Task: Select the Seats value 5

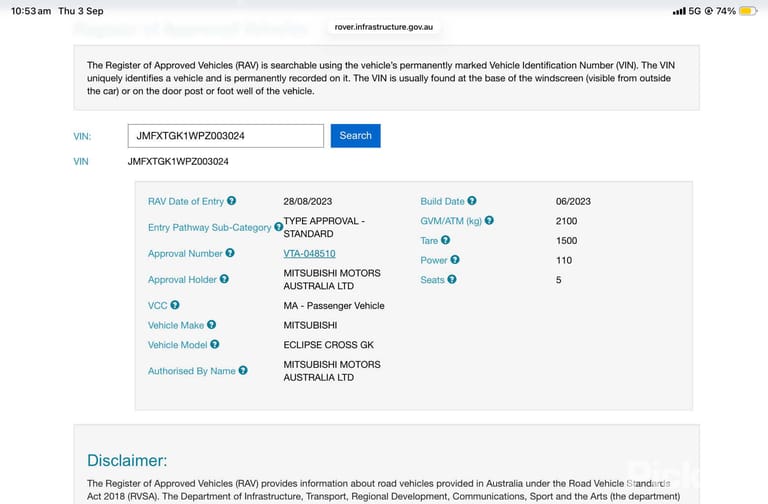Action: tap(558, 280)
